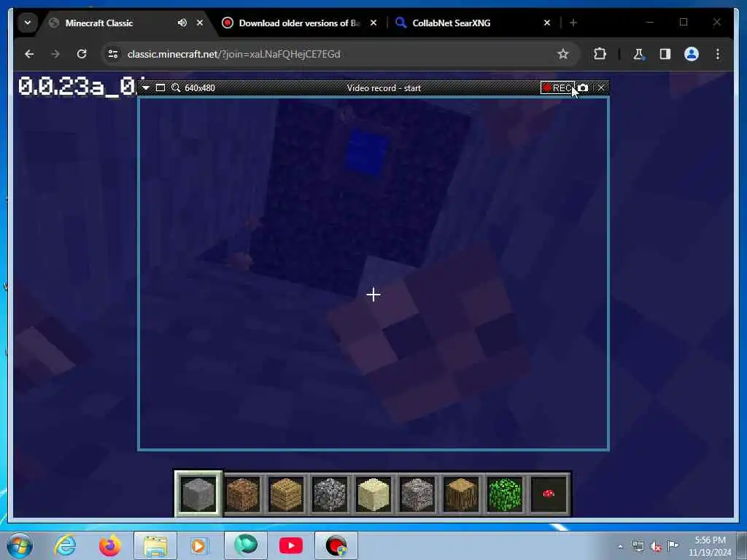The height and width of the screenshot is (560, 747).
Task: Open Chrome three-dot menu
Action: (718, 54)
